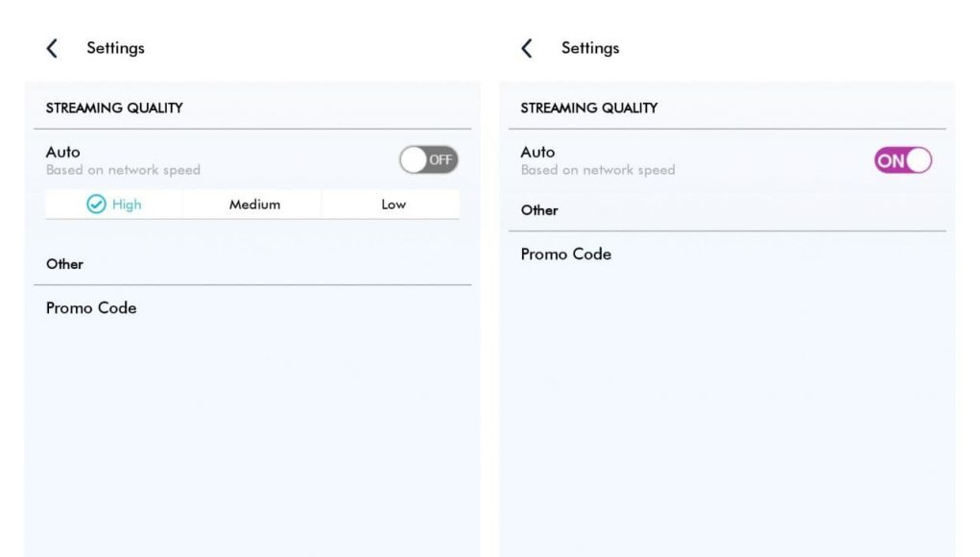Image resolution: width=980 pixels, height=557 pixels.
Task: Select High streaming quality
Action: pyautogui.click(x=114, y=205)
